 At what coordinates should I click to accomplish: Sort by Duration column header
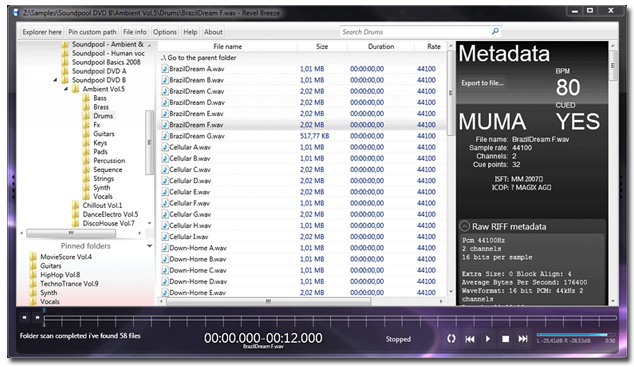pyautogui.click(x=381, y=46)
